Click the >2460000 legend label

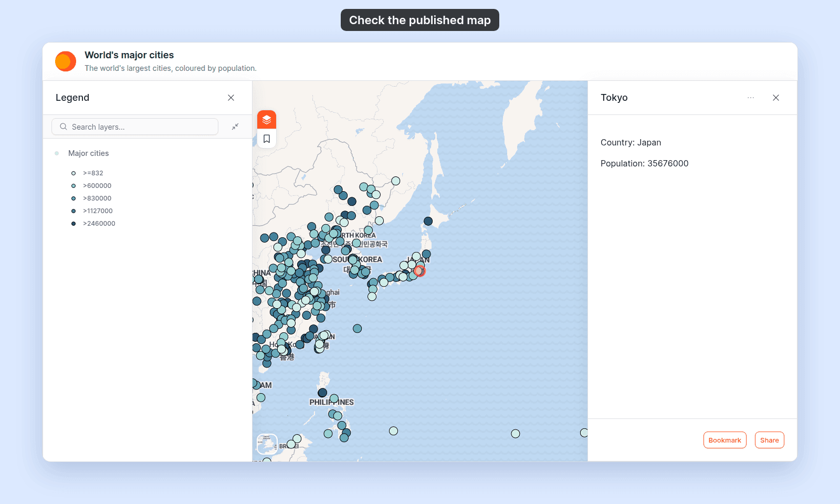(99, 224)
